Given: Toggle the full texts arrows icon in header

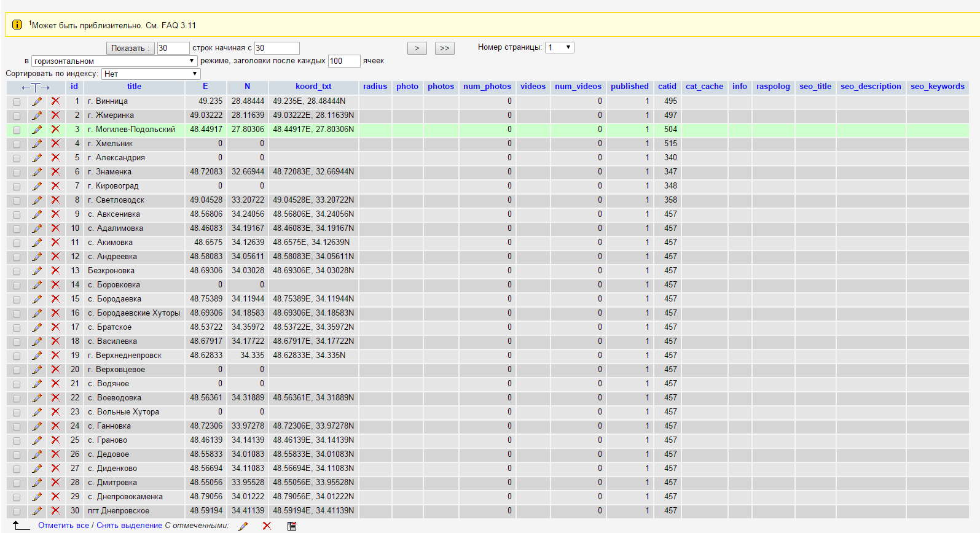Looking at the screenshot, I should [36, 87].
